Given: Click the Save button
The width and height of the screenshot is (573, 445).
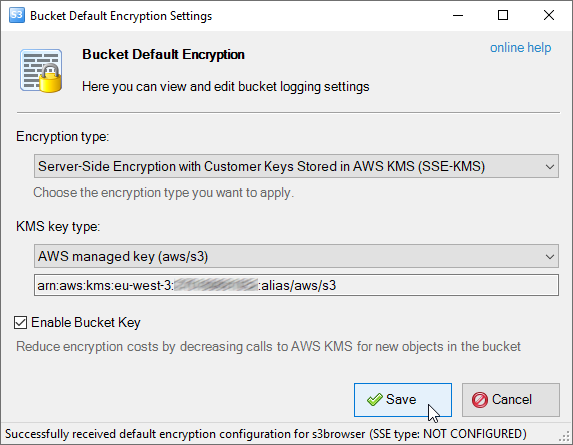Looking at the screenshot, I should (x=403, y=400).
